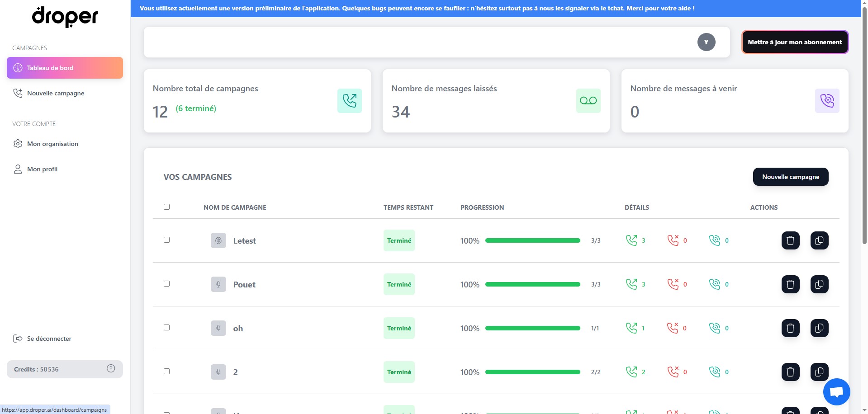
Task: Open the user avatar Y menu
Action: tap(706, 42)
